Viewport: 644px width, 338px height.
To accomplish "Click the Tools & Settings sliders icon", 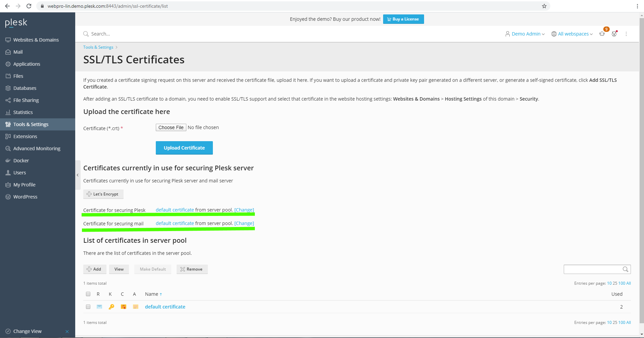I will click(x=8, y=124).
